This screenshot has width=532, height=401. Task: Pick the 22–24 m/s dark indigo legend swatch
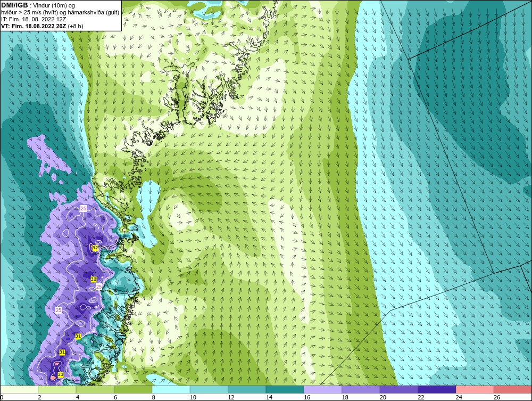437,389
